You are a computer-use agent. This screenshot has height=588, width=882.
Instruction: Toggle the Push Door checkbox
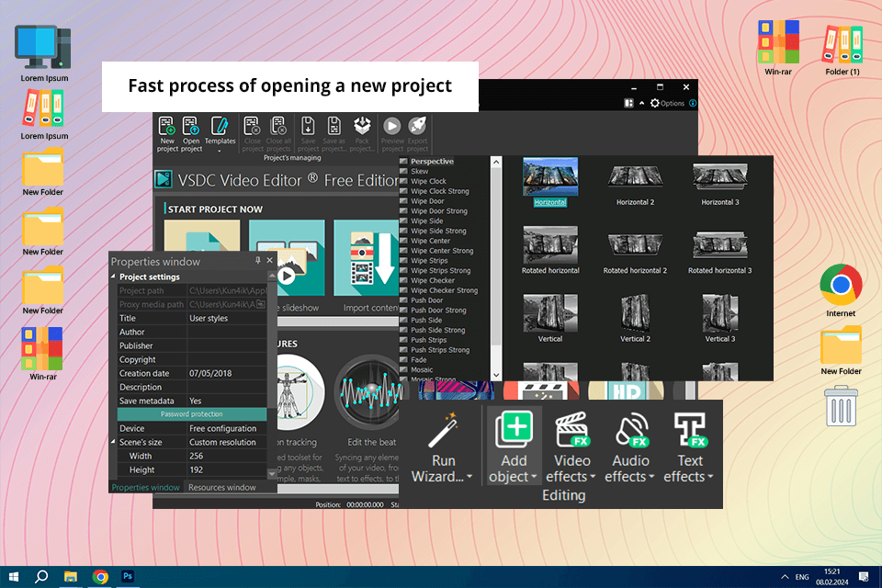(403, 300)
